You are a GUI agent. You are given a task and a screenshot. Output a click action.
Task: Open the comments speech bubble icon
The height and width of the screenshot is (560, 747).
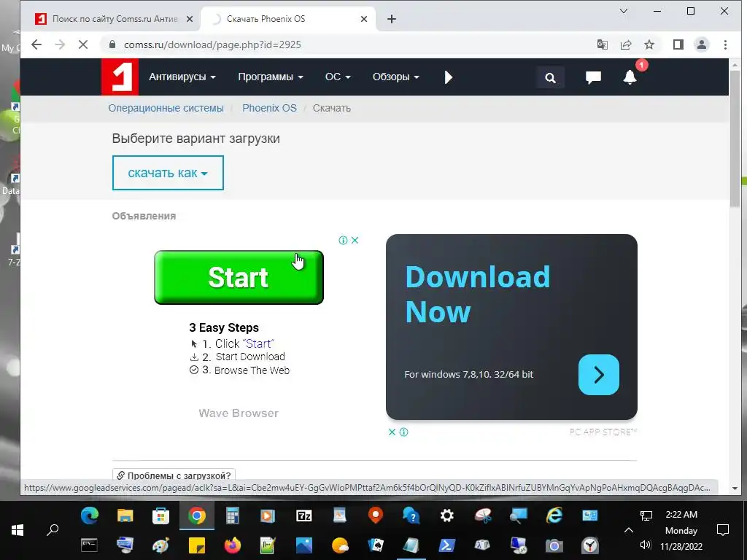[x=593, y=77]
